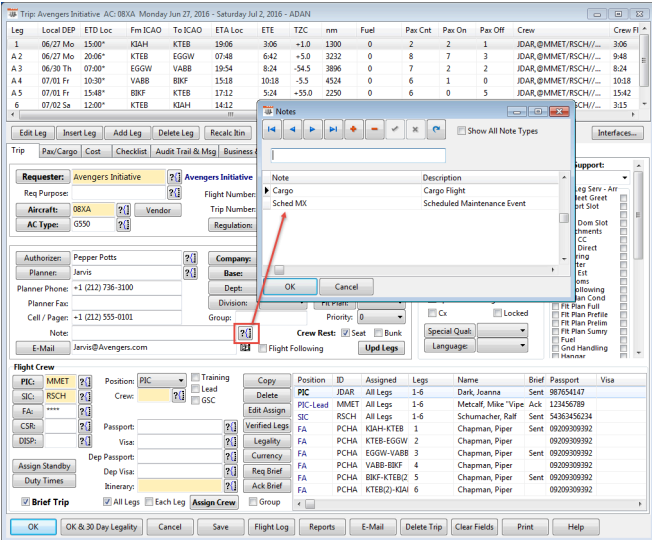Open lookup beside SIC RSCH field

85,397
